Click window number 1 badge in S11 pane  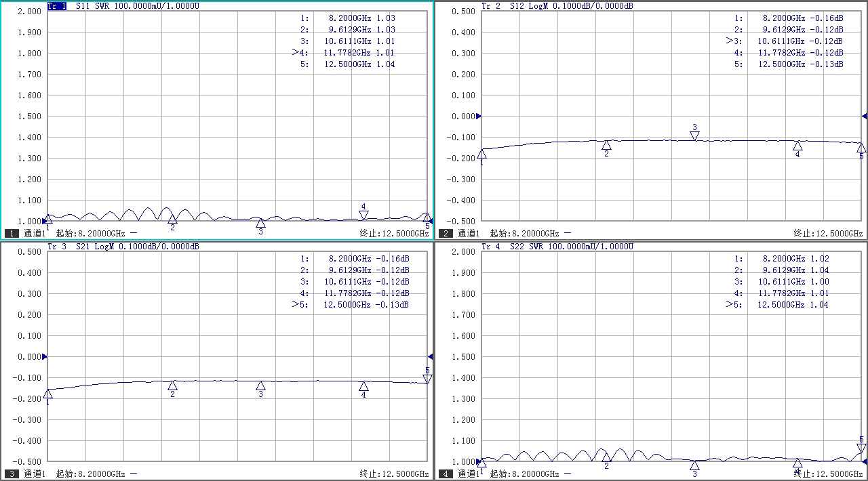click(12, 234)
